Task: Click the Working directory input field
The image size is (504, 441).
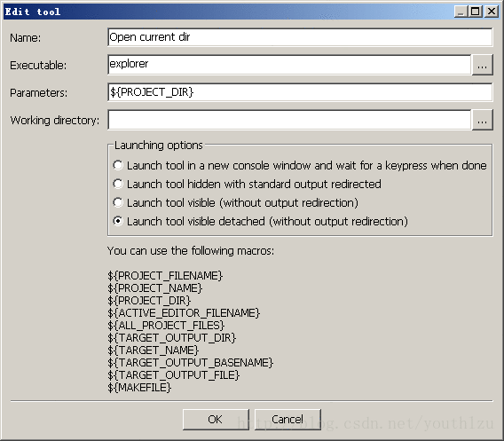Action: tap(289, 120)
